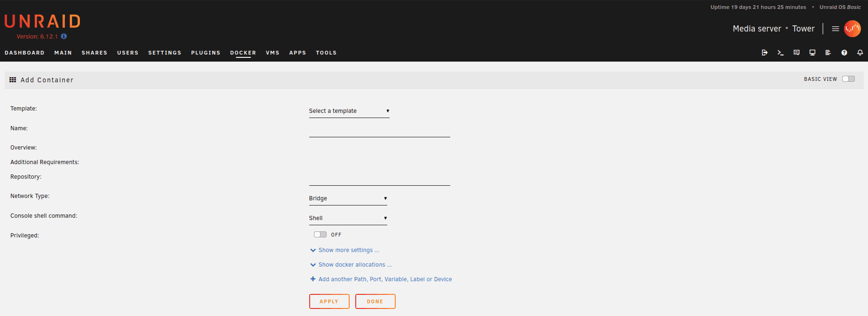The height and width of the screenshot is (316, 868).
Task: Click the logout icon in the toolbar
Action: click(765, 53)
